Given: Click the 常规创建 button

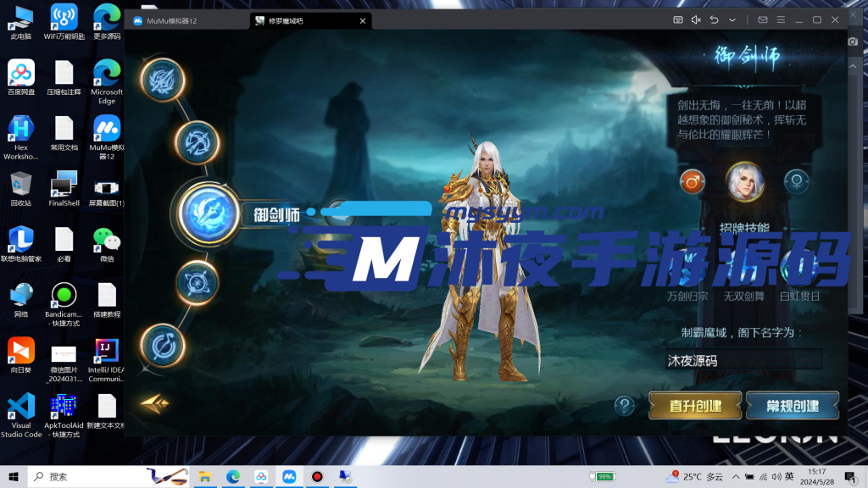Looking at the screenshot, I should click(x=792, y=405).
